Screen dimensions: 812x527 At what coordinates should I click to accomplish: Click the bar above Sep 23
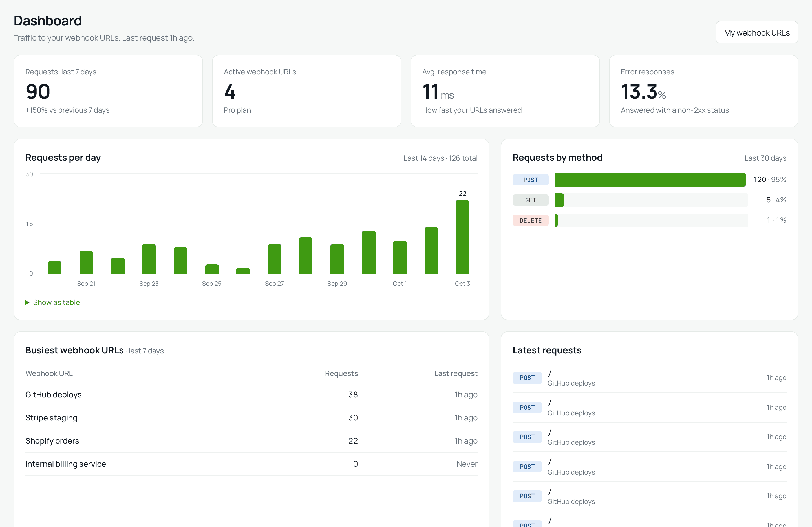(149, 259)
